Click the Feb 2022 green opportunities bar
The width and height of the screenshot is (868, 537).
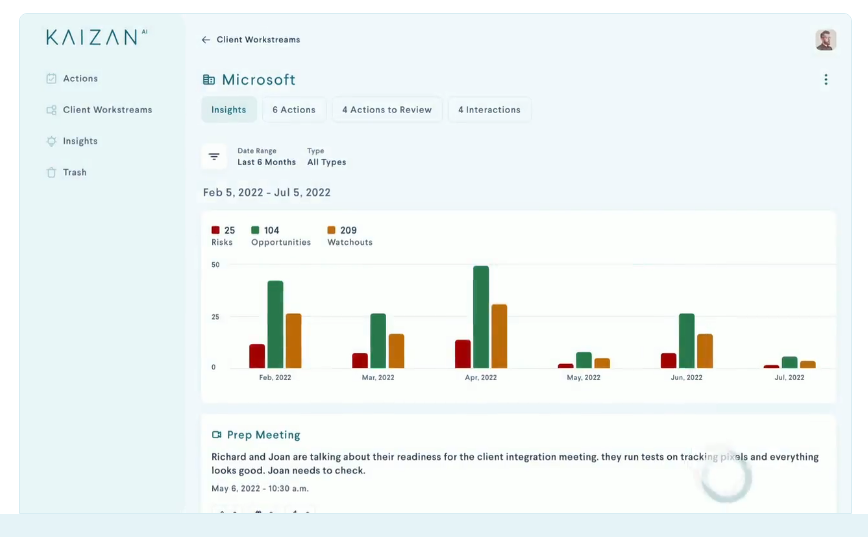pos(275,324)
